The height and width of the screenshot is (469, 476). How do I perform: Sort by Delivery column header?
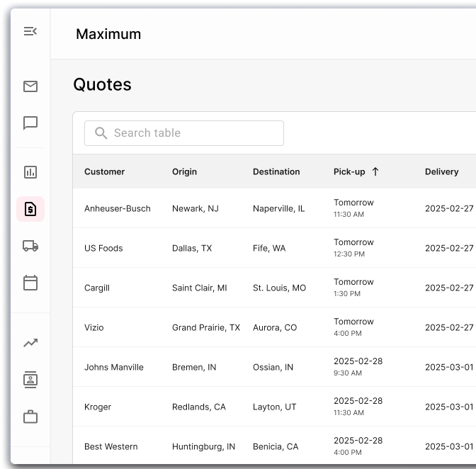(x=442, y=172)
